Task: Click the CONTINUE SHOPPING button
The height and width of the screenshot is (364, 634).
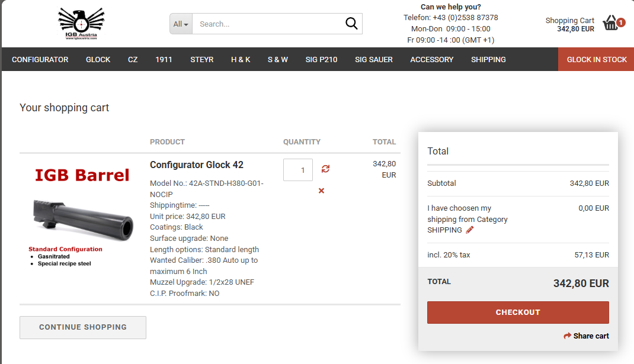Action: pyautogui.click(x=83, y=327)
